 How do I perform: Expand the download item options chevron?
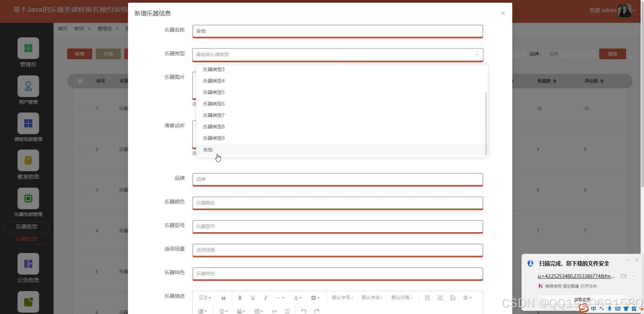point(633,276)
